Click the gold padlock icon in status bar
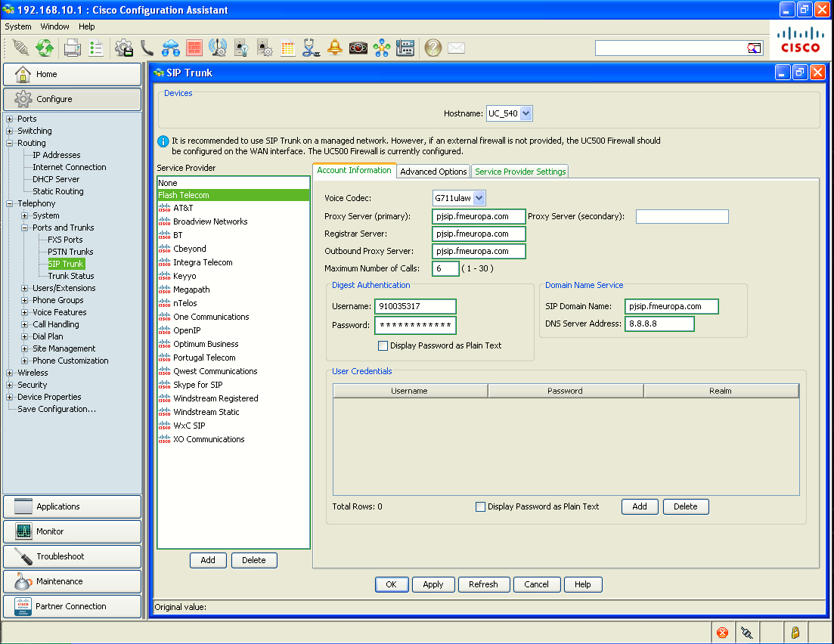The height and width of the screenshot is (644, 834). [795, 633]
